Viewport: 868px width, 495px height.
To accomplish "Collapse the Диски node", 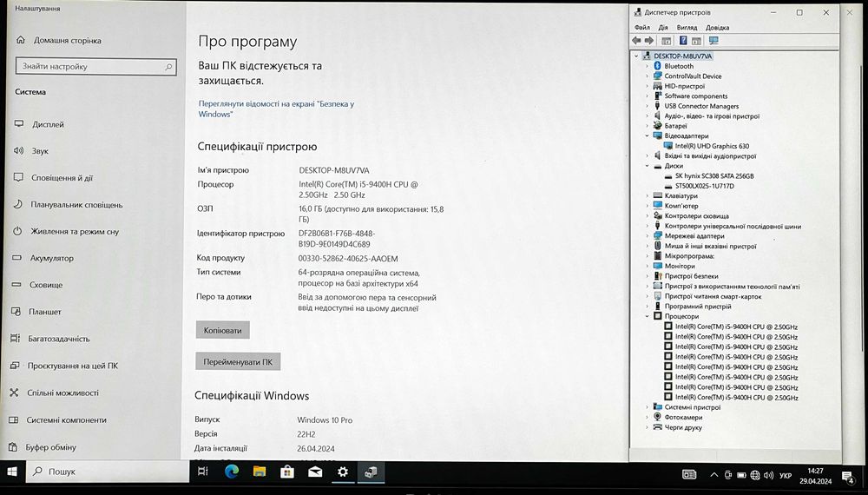I will click(x=647, y=166).
